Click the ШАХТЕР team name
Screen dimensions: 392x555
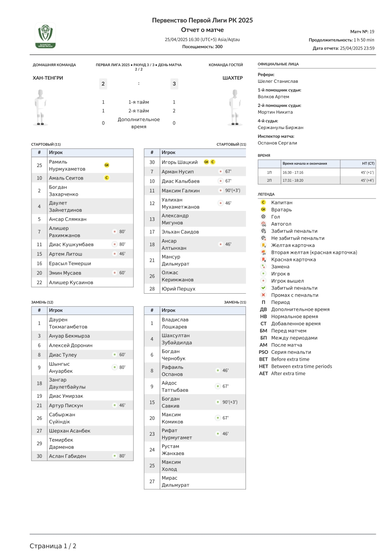[233, 78]
